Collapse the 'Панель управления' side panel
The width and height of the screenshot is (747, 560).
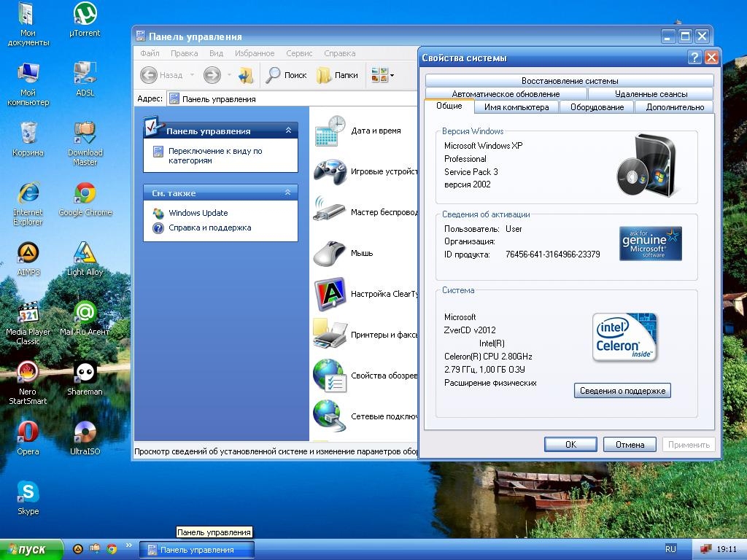(288, 131)
